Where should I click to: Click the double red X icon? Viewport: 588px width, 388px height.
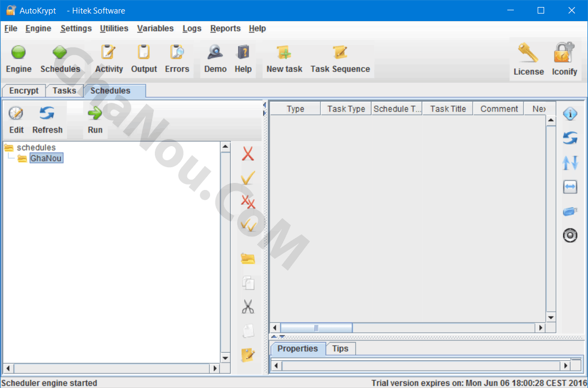point(248,202)
